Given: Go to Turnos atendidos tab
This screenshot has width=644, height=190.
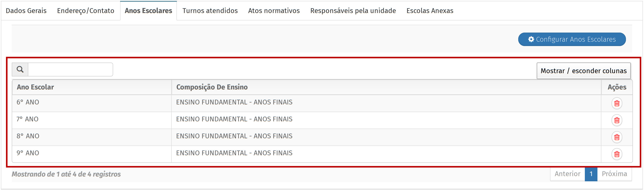Looking at the screenshot, I should tap(210, 11).
